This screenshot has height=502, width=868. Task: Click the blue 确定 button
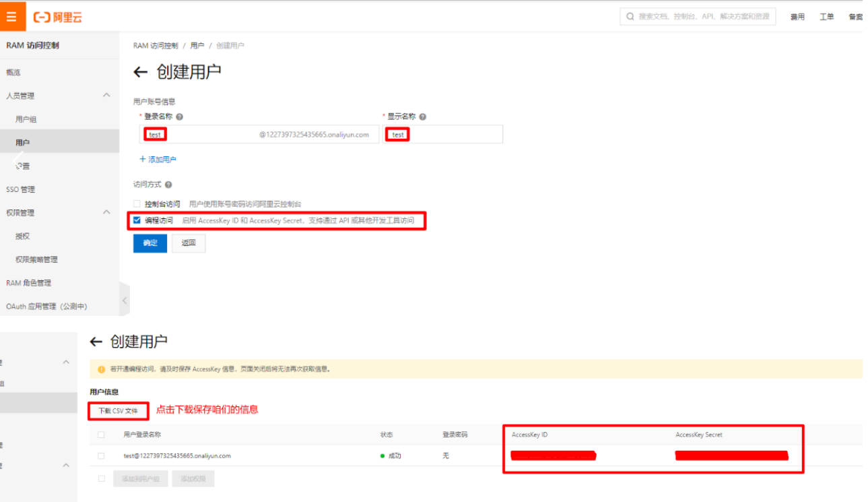[150, 243]
